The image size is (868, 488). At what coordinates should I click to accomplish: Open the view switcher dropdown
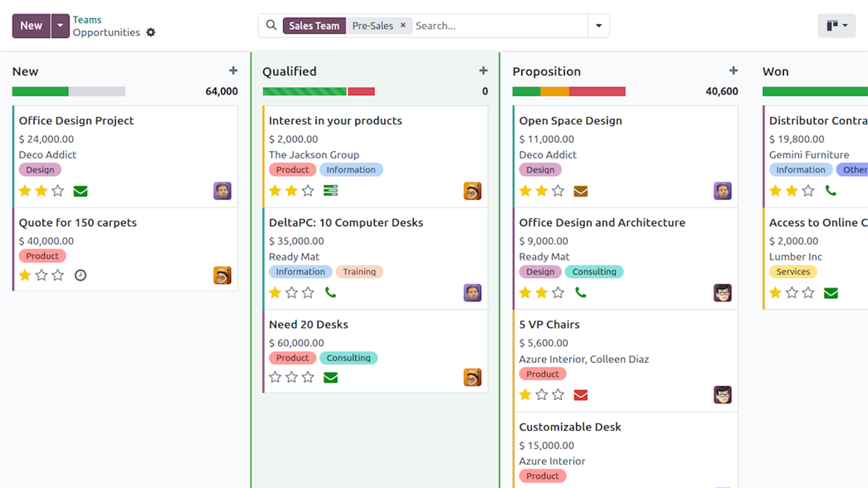click(836, 26)
